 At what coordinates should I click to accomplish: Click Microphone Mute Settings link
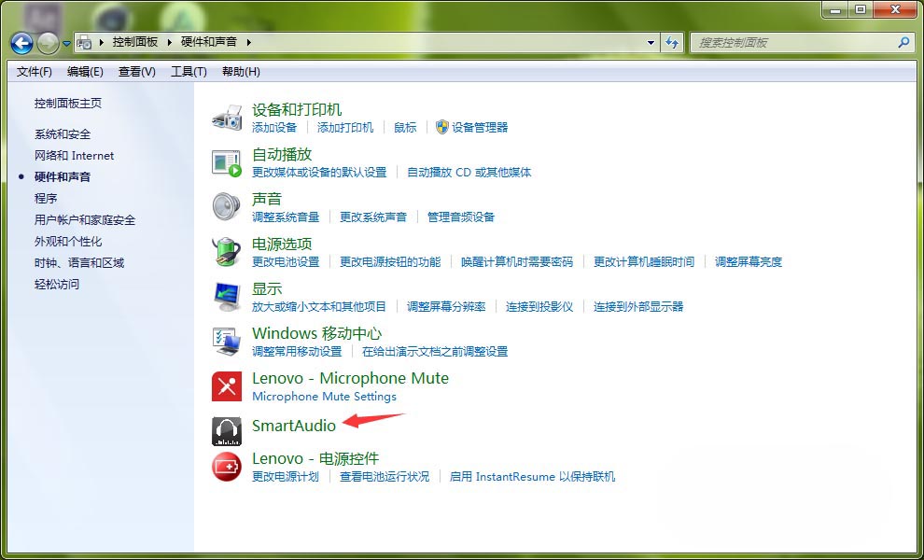pos(325,396)
